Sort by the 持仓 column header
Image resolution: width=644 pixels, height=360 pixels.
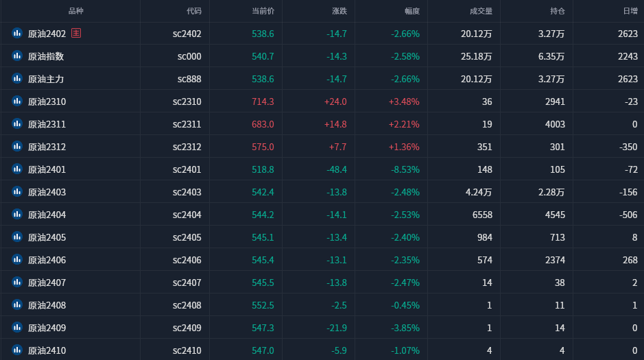(x=557, y=11)
